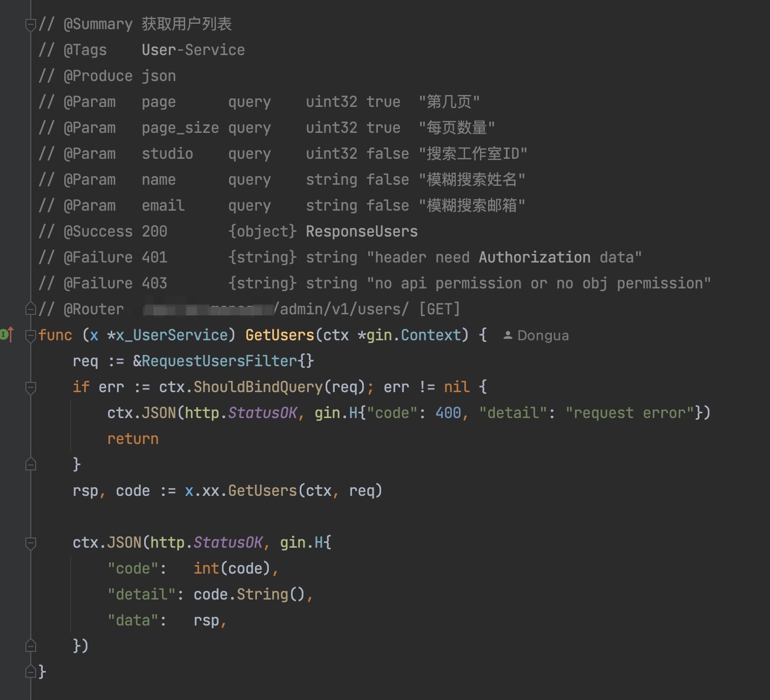
Task: Click json on the @Produce line
Action: pos(159,76)
